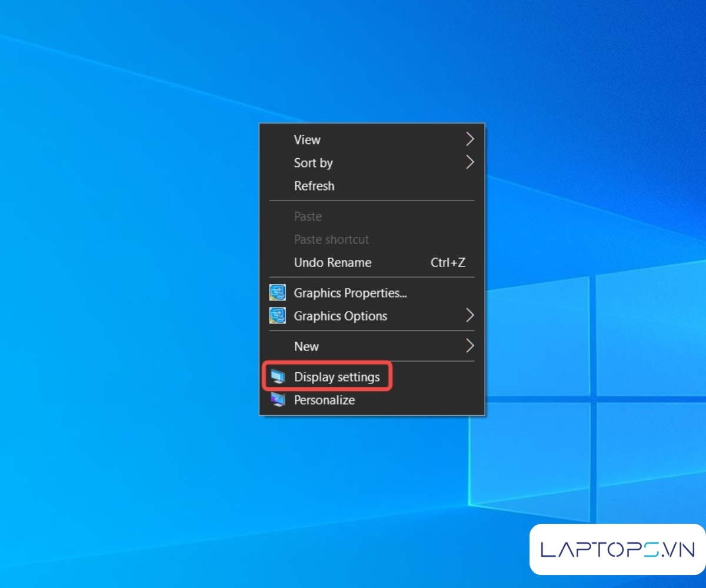The image size is (706, 588).
Task: Open the New submenu
Action: [372, 346]
